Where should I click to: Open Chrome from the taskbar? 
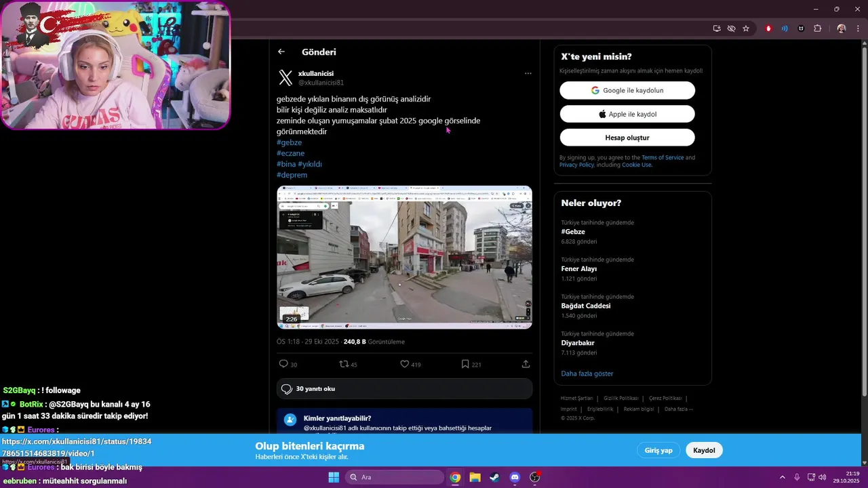455,477
